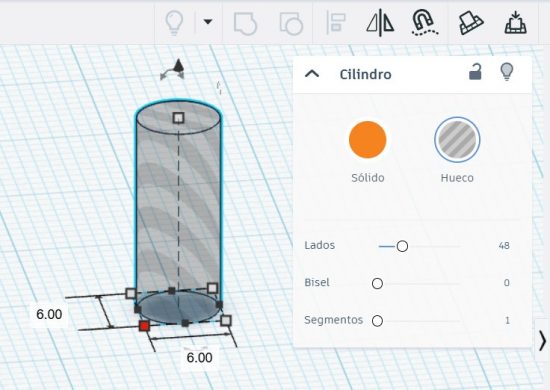Click the left 6.00 dimension label

49,314
